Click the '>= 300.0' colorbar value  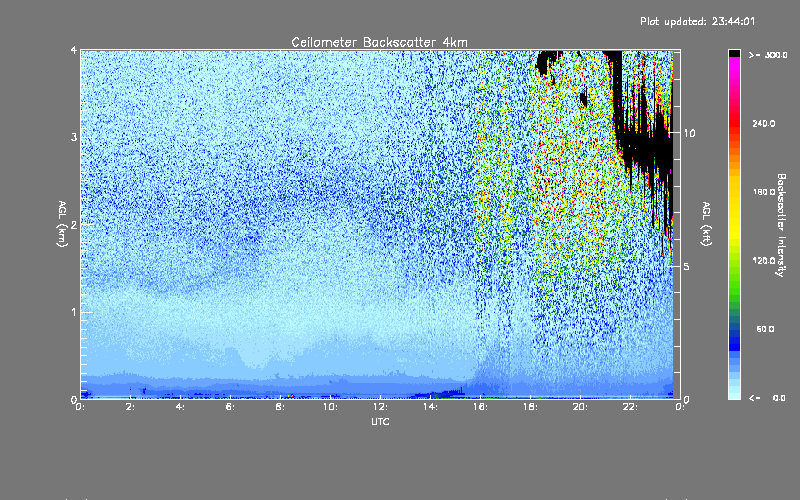pos(767,55)
